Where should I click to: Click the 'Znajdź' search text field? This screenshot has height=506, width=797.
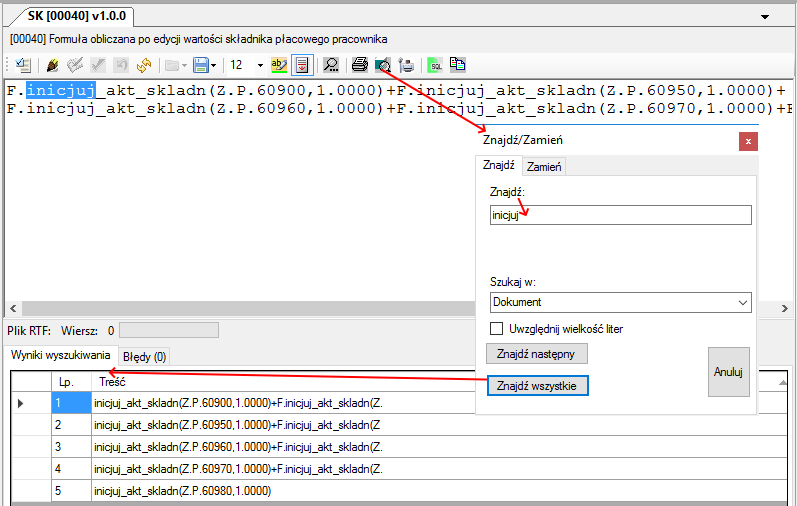[621, 215]
